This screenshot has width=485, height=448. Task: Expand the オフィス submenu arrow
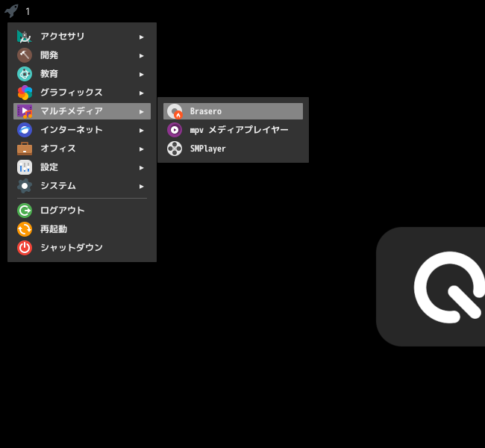click(141, 149)
